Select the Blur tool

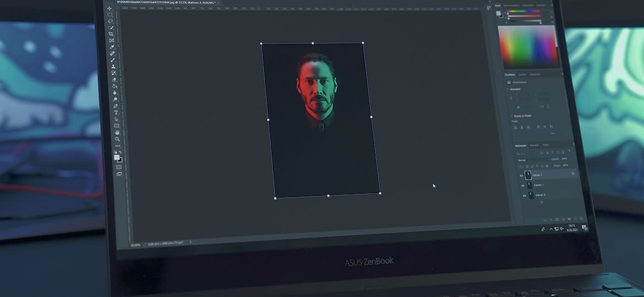point(115,93)
